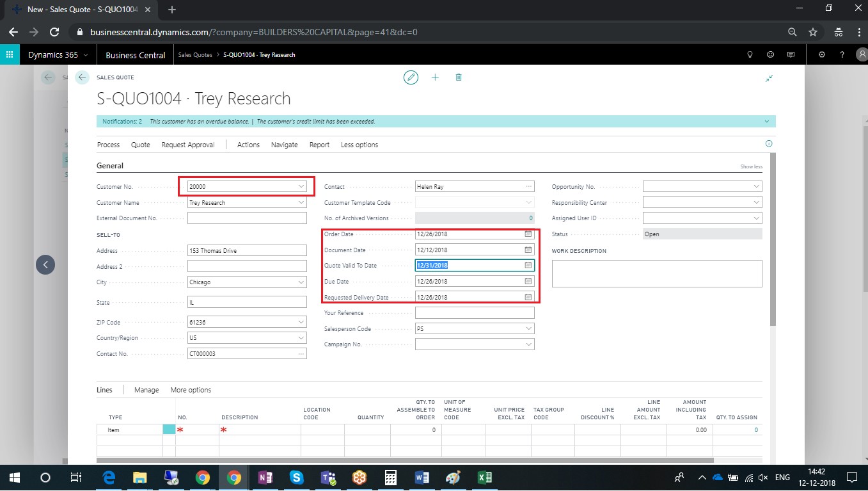This screenshot has width=868, height=491.
Task: Open the Request Approval menu
Action: pyautogui.click(x=188, y=145)
